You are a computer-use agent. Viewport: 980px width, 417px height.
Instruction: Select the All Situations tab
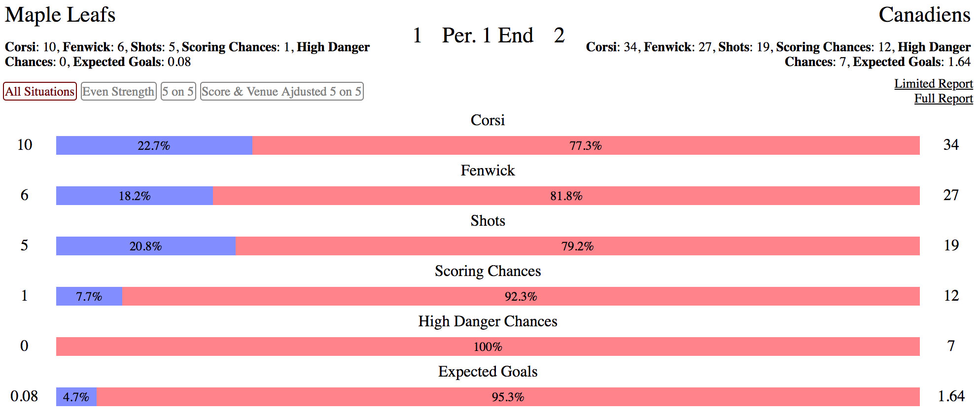[40, 91]
